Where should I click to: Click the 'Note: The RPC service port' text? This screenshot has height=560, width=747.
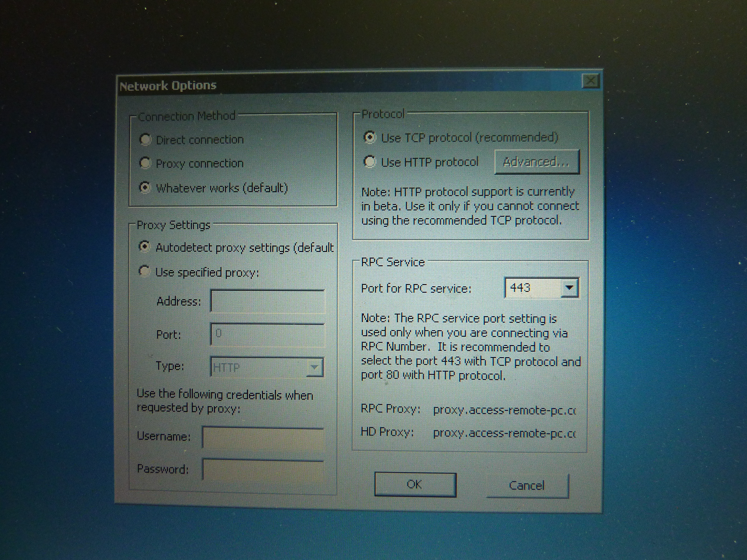471,347
